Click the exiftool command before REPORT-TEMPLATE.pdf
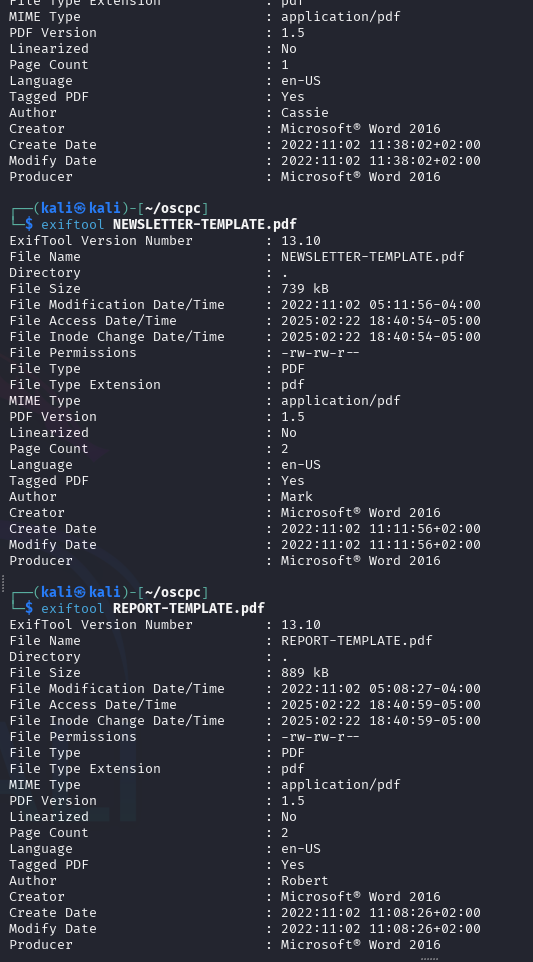The image size is (533, 962). 73,609
